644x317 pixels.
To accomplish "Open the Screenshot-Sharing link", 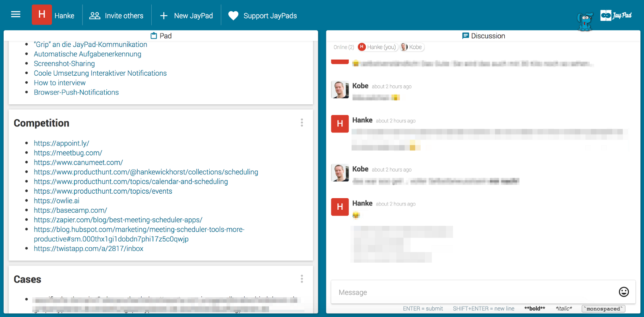I will (x=64, y=64).
